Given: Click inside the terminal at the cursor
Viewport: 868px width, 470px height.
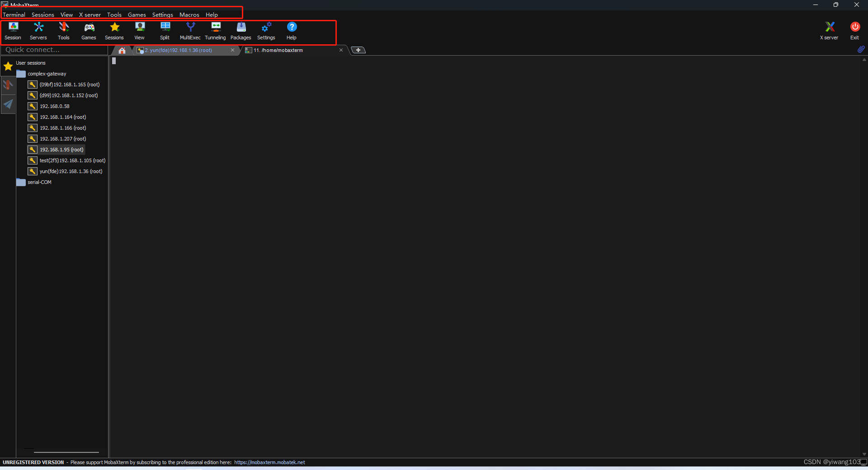Looking at the screenshot, I should pyautogui.click(x=114, y=61).
